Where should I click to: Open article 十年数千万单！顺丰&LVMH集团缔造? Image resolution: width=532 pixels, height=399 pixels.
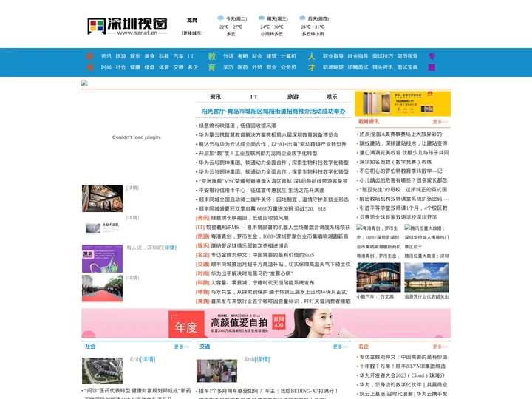[403, 366]
